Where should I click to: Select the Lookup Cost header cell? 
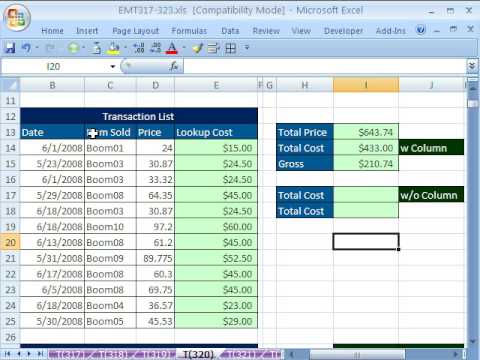tap(216, 132)
